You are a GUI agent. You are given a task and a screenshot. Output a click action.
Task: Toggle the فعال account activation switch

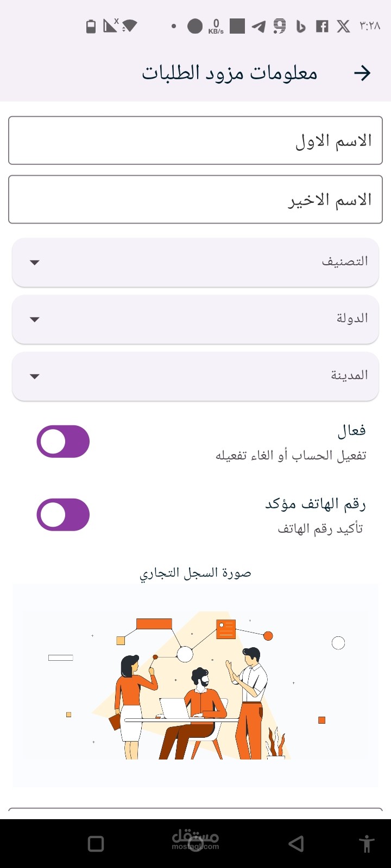(x=63, y=442)
